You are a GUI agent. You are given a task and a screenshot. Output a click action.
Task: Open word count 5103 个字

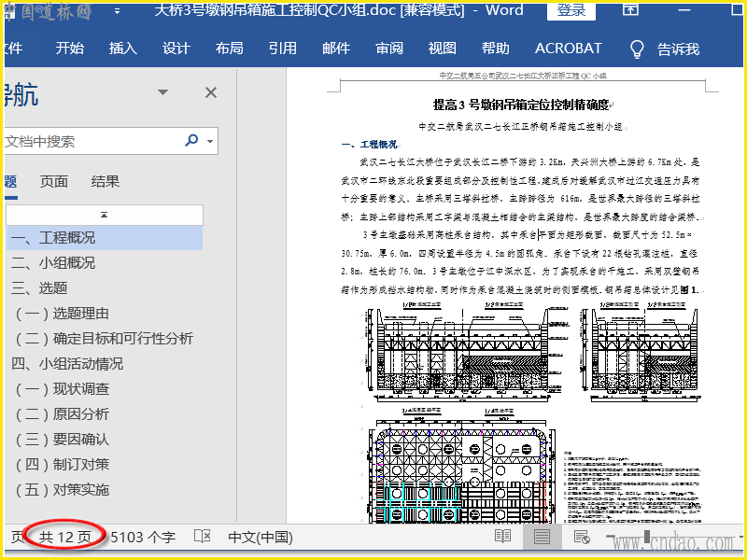coord(143,538)
